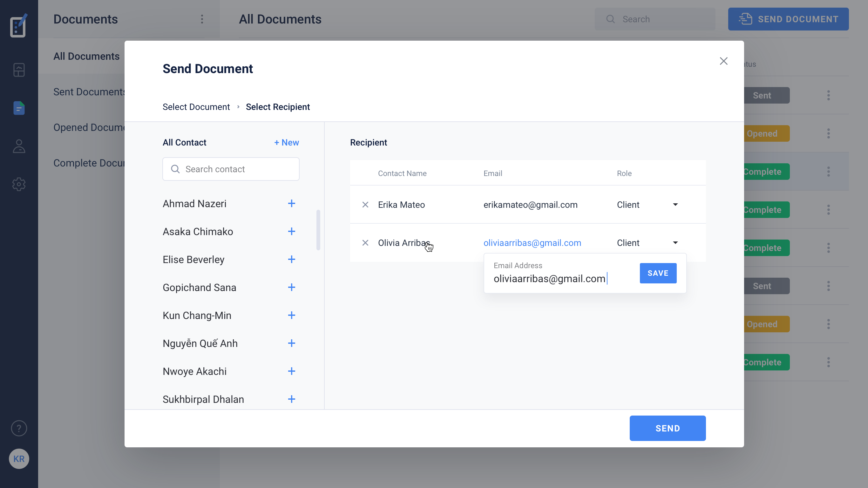Open Documents panel three-dot menu

pyautogui.click(x=202, y=19)
